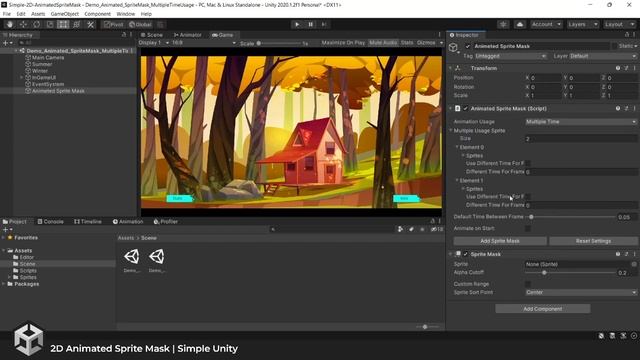640x360 pixels.
Task: Open the 16:9 aspect ratio dropdown
Action: pos(204,43)
